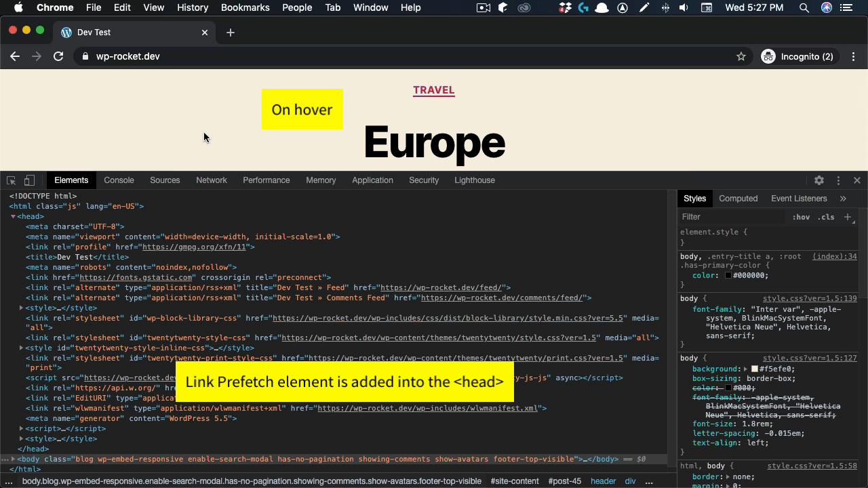Click the TRAVEL category link
This screenshot has height=488, width=868.
click(x=434, y=90)
